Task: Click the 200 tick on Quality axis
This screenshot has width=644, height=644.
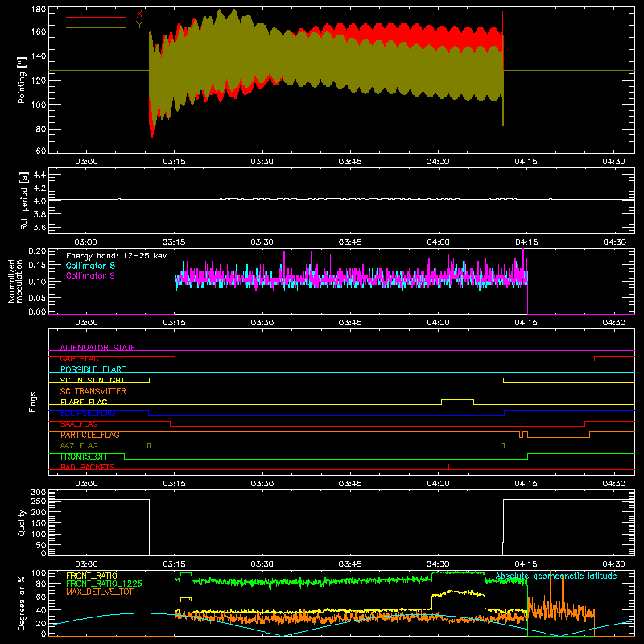Action: [39, 512]
